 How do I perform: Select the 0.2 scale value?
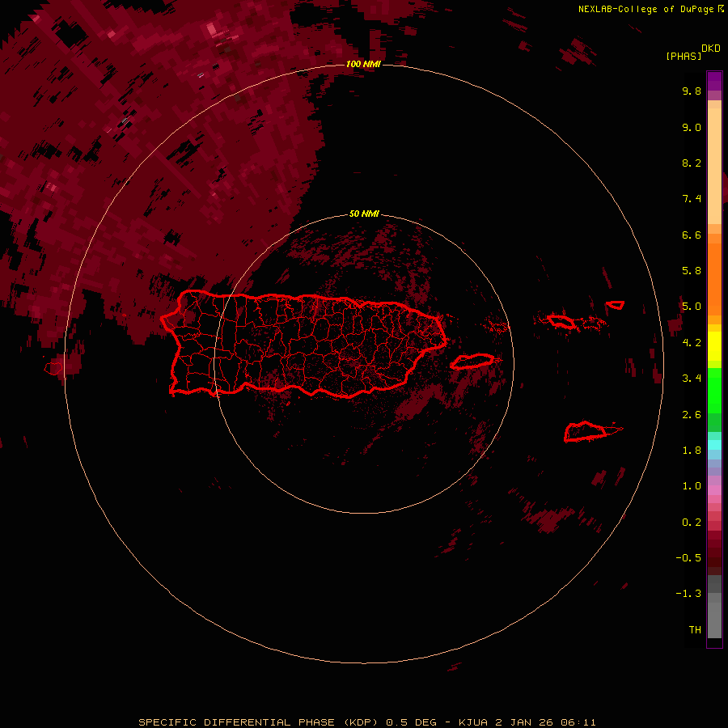(x=692, y=522)
